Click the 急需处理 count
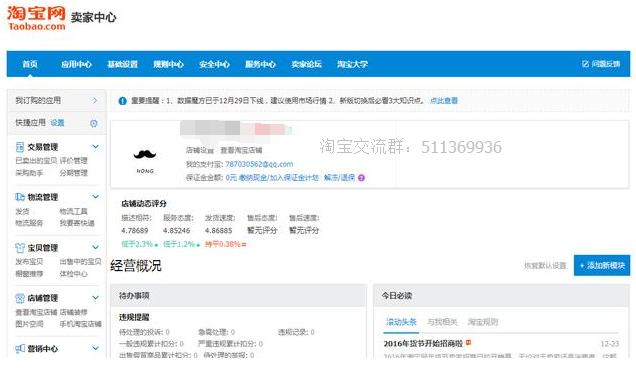Viewport: 636px width, 368px height. (x=217, y=332)
